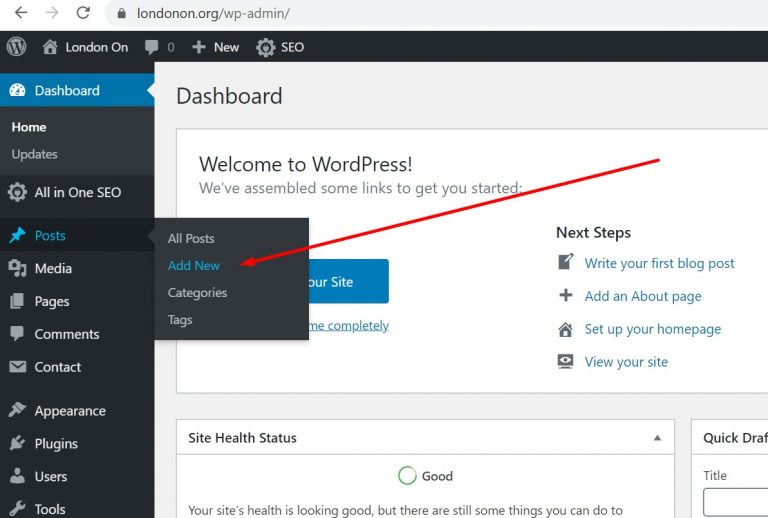This screenshot has height=518, width=768.
Task: Open the Dashboard menu item
Action: 77,90
